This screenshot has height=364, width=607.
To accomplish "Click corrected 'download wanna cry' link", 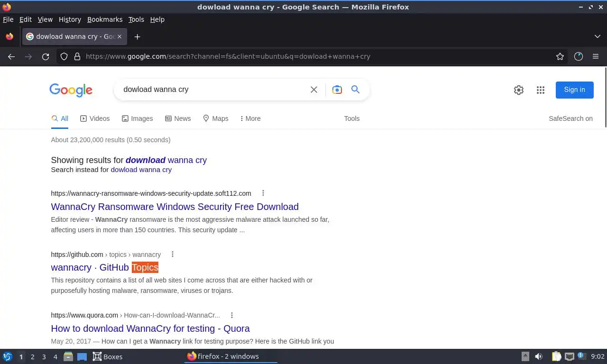I will point(166,160).
